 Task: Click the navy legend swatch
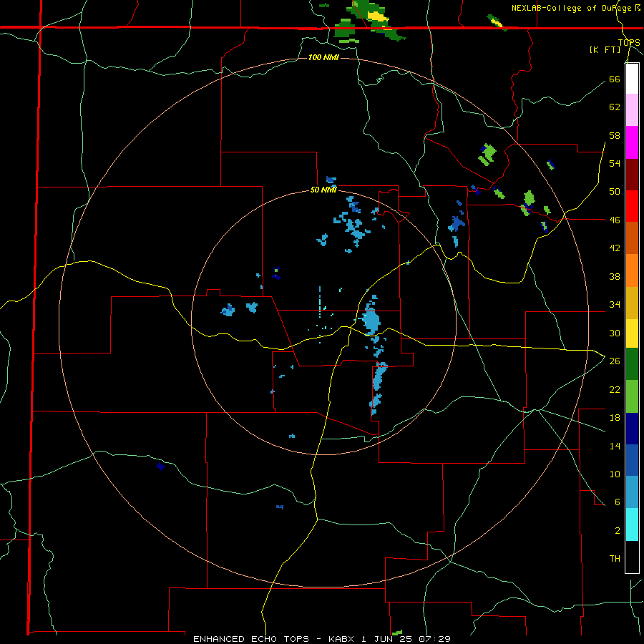tap(632, 429)
